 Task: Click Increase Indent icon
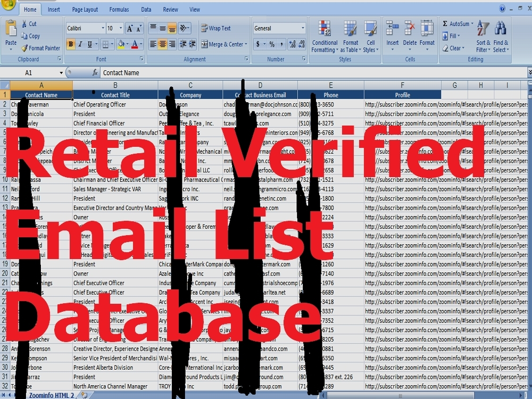[x=193, y=44]
